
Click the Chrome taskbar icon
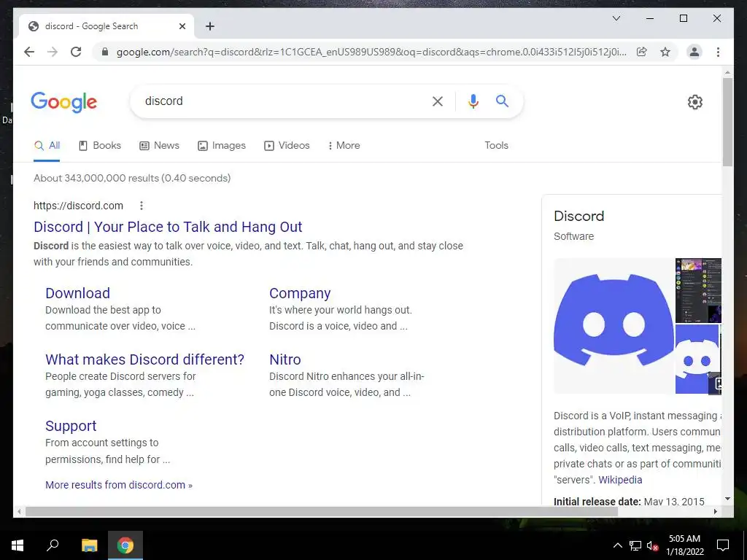pyautogui.click(x=125, y=545)
